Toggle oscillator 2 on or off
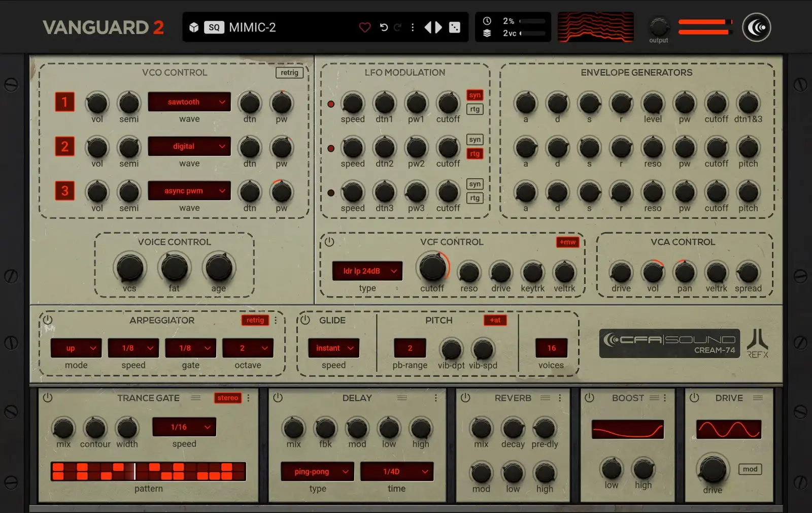 click(x=65, y=146)
